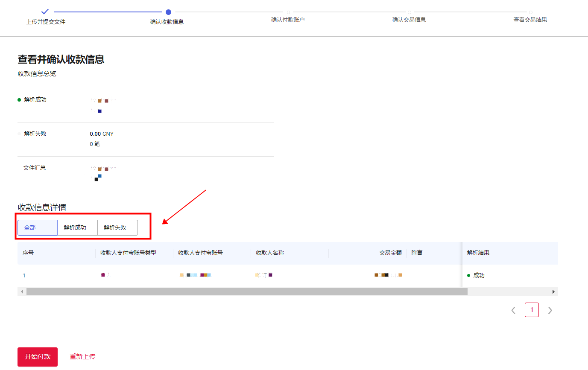
Task: Click the step circle above 查看交易结果
Action: 530,12
